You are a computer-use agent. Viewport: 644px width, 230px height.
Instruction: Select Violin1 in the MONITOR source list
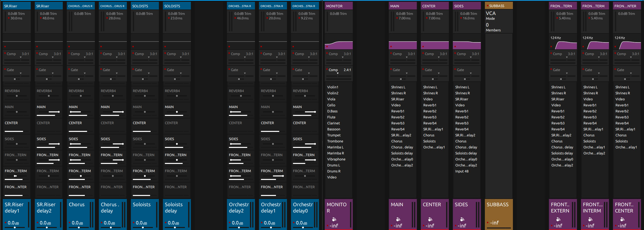tap(333, 87)
